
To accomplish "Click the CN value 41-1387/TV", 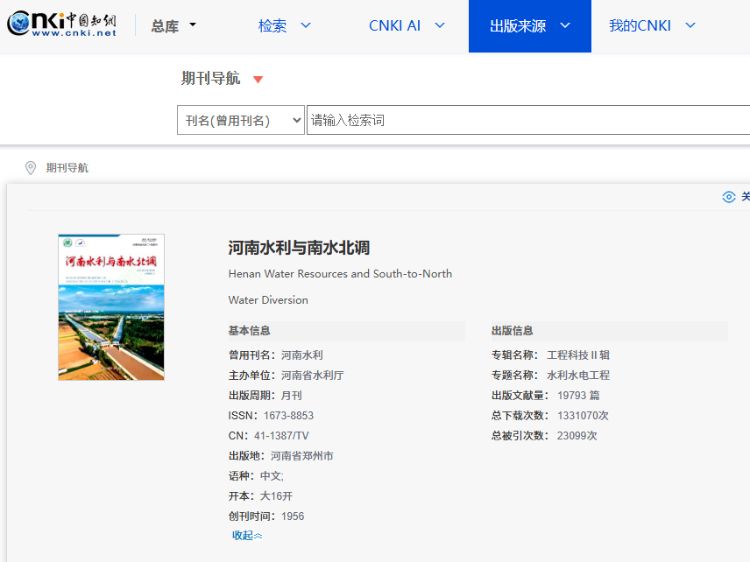I will pyautogui.click(x=281, y=435).
